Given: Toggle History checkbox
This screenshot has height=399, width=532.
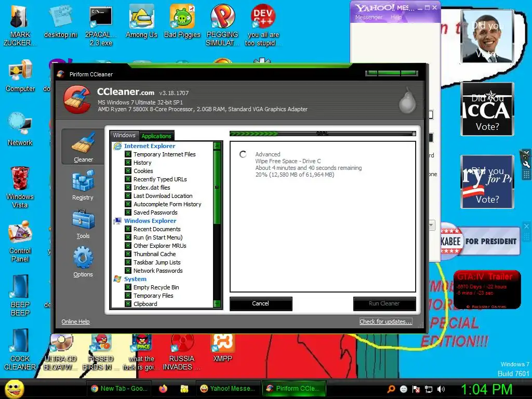Looking at the screenshot, I should 128,163.
